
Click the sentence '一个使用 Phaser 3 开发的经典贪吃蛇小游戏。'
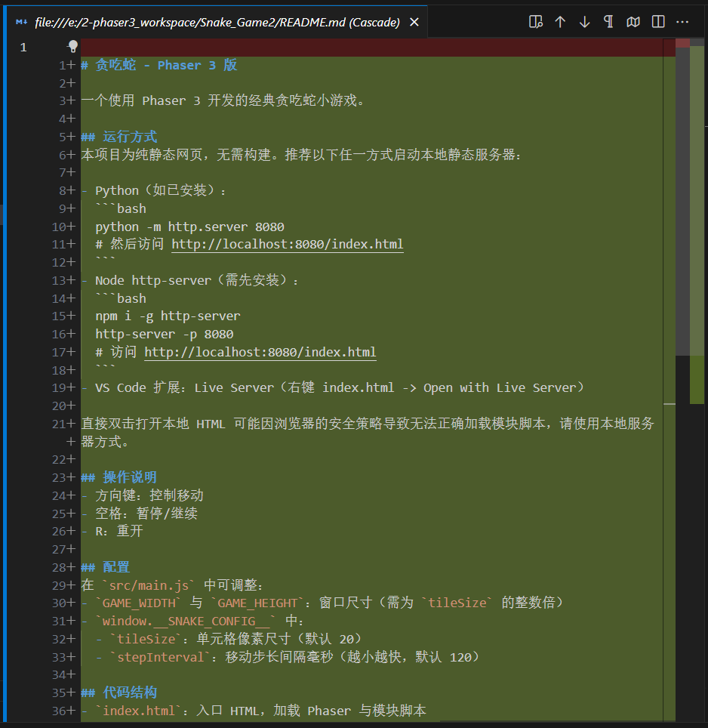tap(222, 100)
